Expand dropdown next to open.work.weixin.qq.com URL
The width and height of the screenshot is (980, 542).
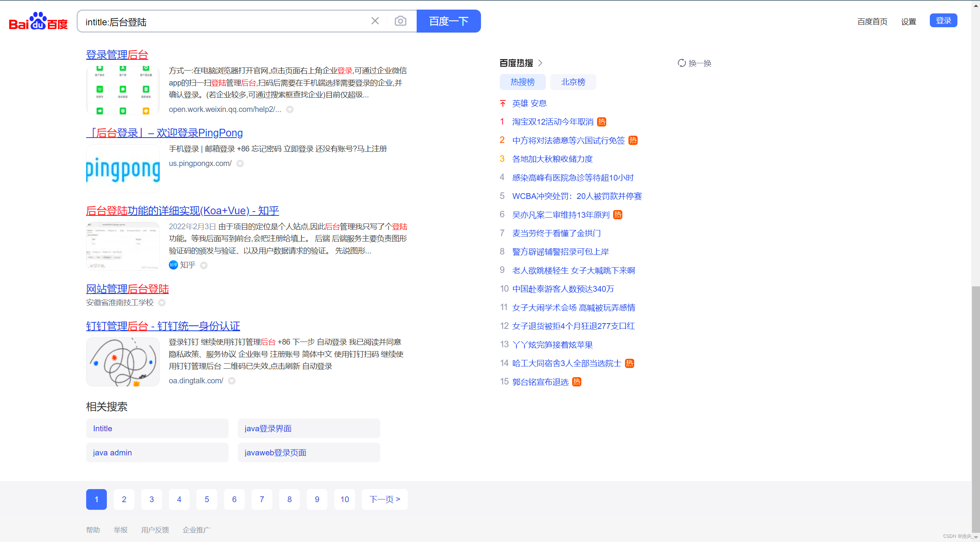(290, 110)
